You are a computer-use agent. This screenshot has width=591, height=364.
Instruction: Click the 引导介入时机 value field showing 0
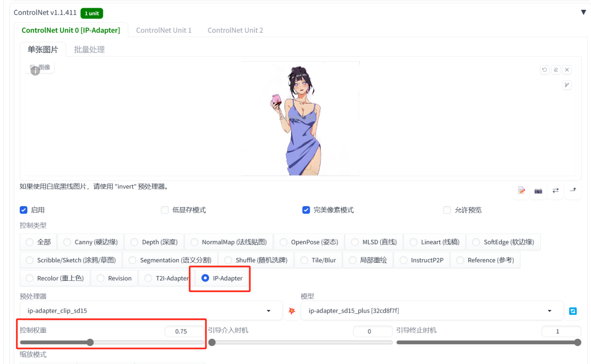click(x=373, y=331)
